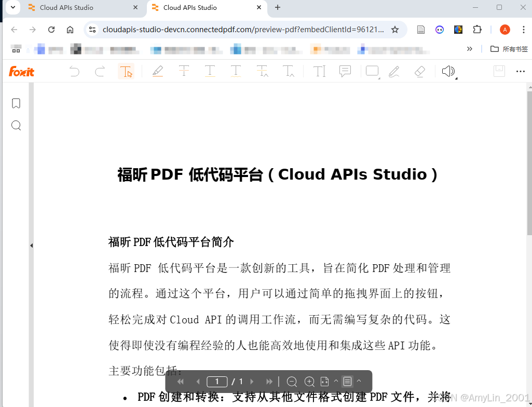The image size is (532, 407).
Task: Open a new browser tab
Action: (x=278, y=7)
